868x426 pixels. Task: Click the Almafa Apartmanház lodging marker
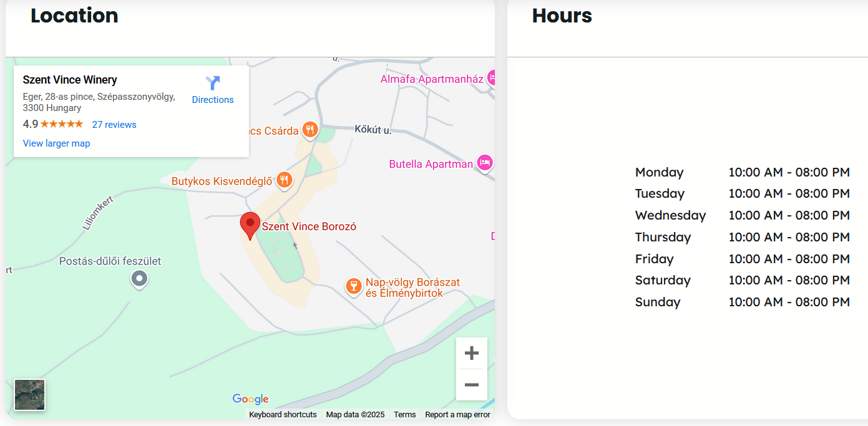coord(492,78)
